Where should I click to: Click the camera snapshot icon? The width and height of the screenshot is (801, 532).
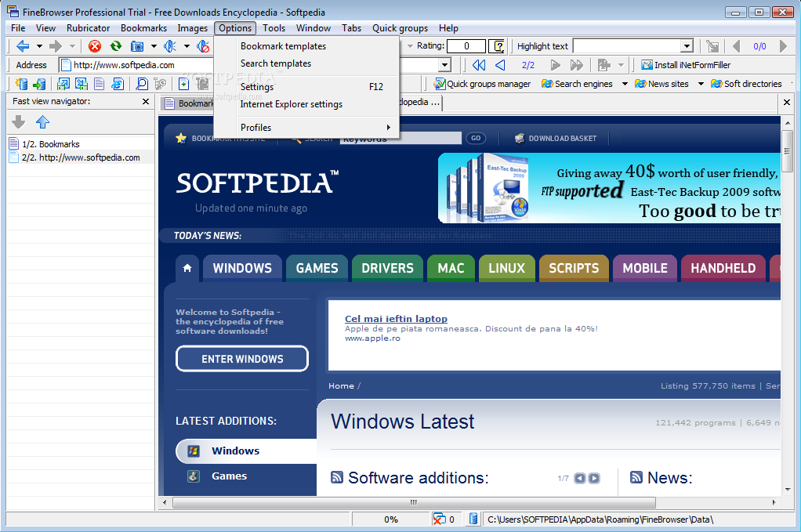tap(137, 46)
